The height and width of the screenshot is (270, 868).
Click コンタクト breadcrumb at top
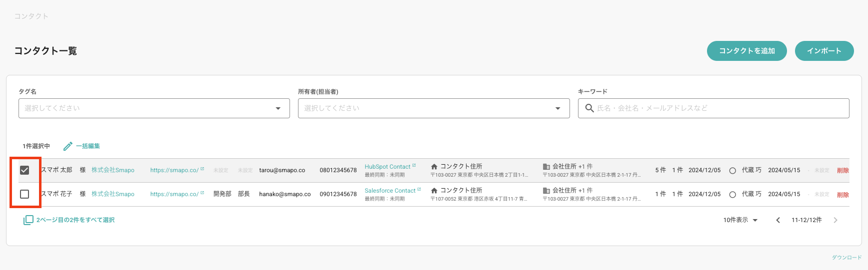31,16
